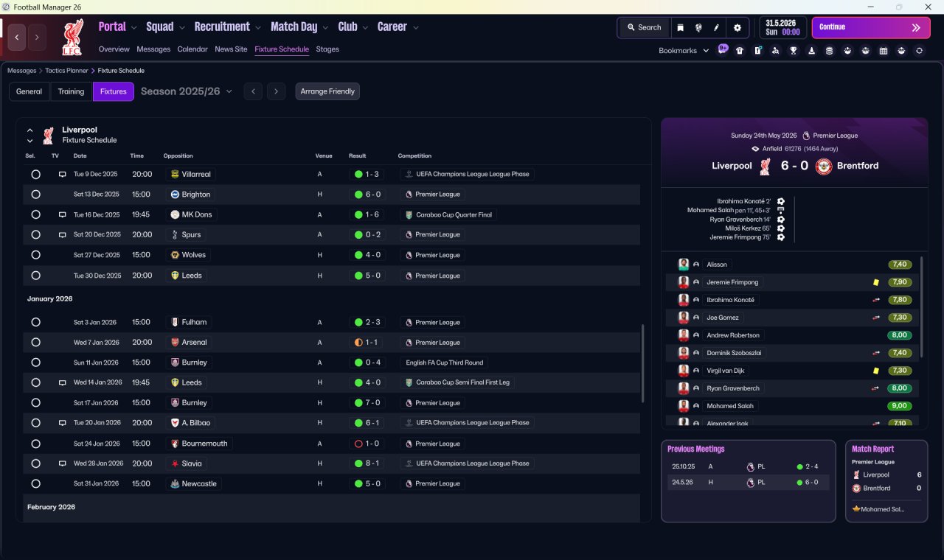Image resolution: width=944 pixels, height=560 pixels.
Task: Select the MK Dons fixture radio button
Action: (35, 214)
